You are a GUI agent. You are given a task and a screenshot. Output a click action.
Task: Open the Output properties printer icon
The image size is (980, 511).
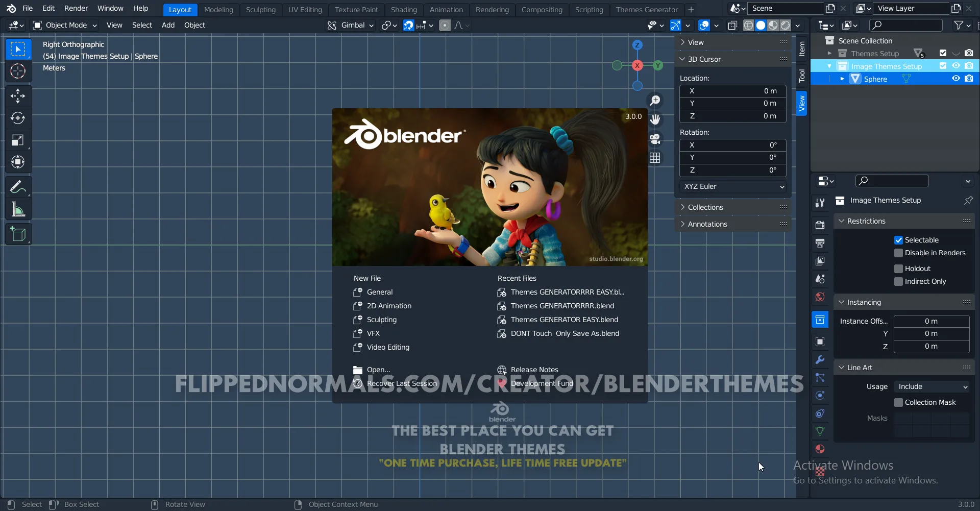[820, 243]
